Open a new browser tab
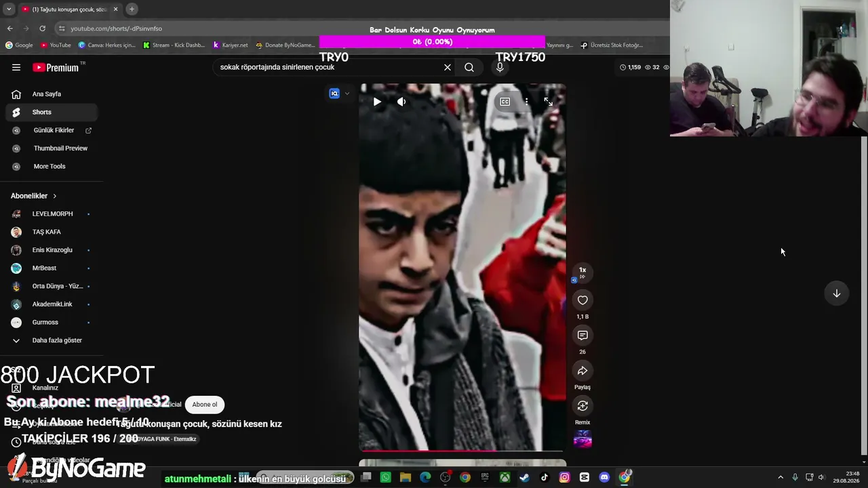This screenshot has height=488, width=868. pos(132,9)
